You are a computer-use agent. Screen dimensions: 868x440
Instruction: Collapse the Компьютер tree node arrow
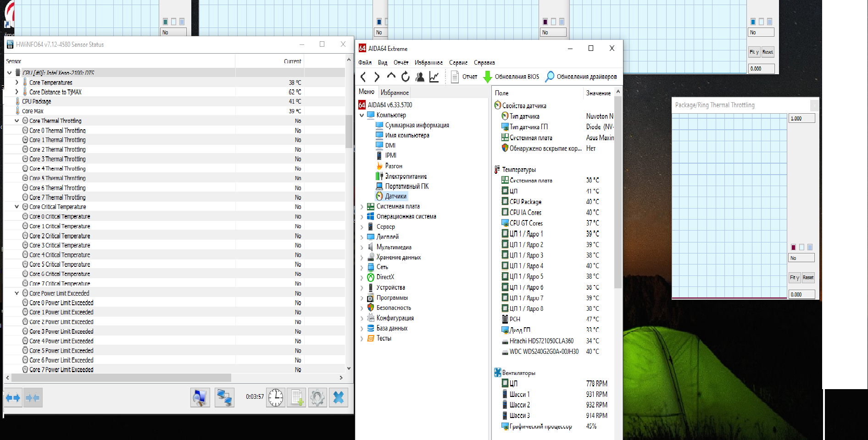click(362, 115)
